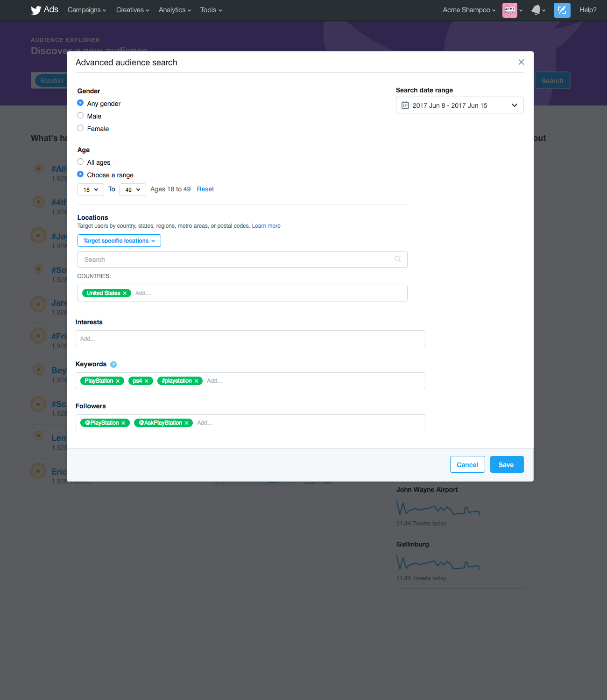Remove the United States country tag
The image size is (607, 700).
125,293
